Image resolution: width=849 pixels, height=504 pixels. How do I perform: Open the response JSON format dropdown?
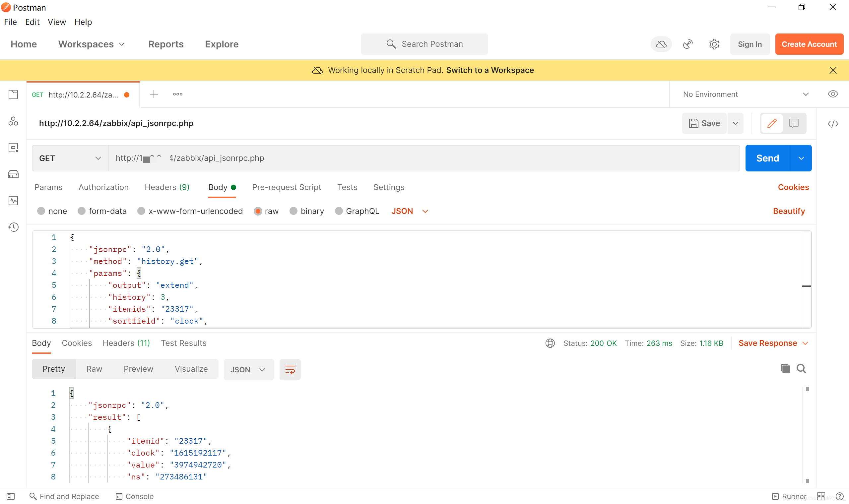(249, 370)
